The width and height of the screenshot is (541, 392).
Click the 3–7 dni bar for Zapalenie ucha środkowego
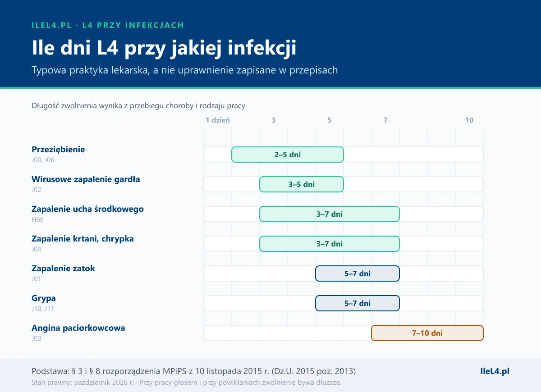click(330, 214)
